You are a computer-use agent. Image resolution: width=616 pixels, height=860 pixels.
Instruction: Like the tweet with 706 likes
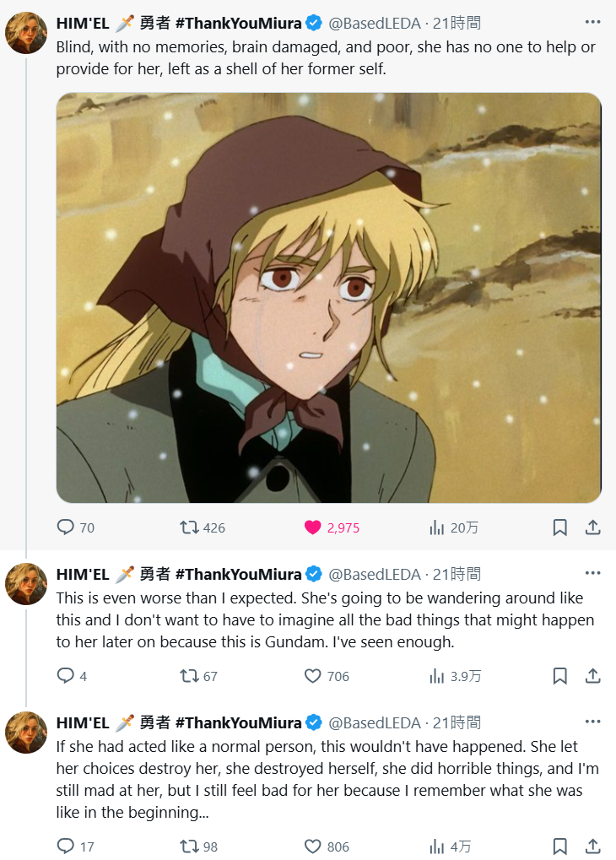click(313, 676)
